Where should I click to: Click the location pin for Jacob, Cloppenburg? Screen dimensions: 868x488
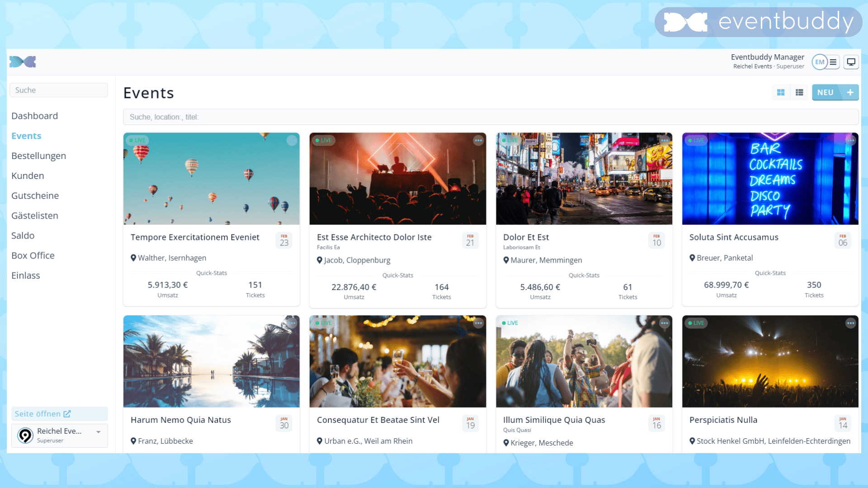[320, 260]
